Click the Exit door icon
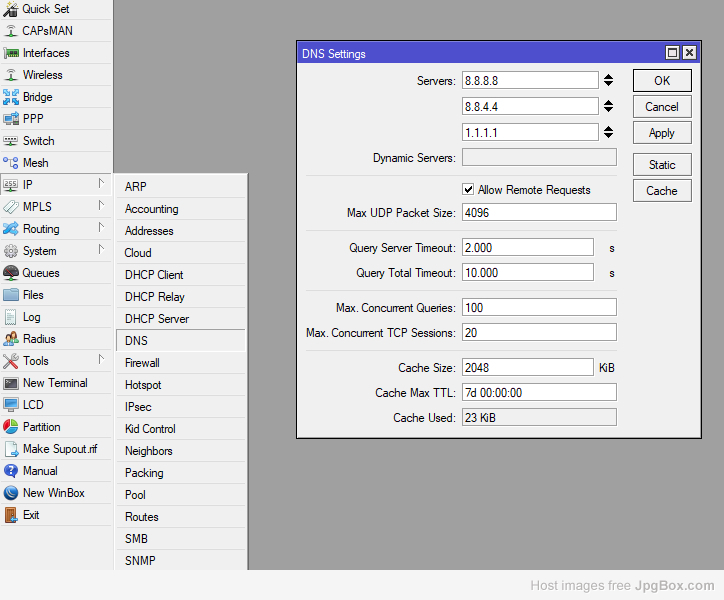724x600 pixels. click(11, 515)
